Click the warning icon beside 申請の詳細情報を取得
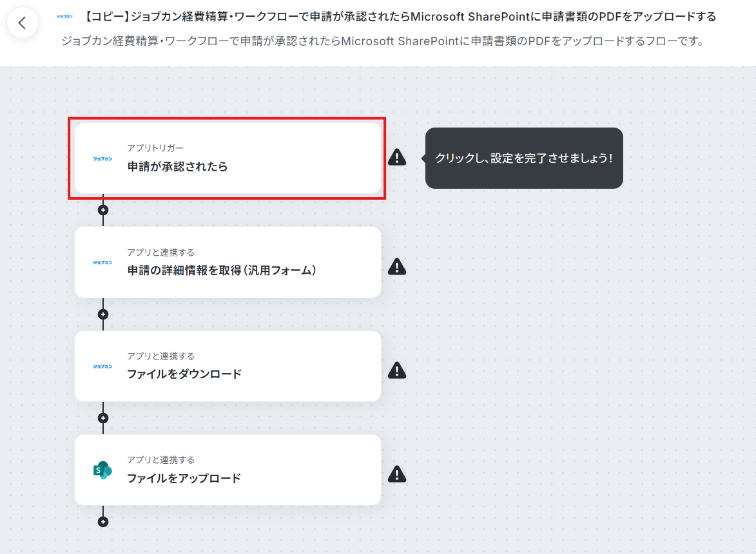Image resolution: width=756 pixels, height=554 pixels. click(397, 267)
